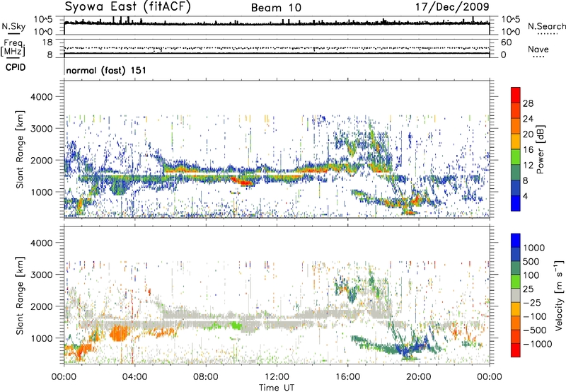Image resolution: width=566 pixels, height=392 pixels.
Task: Click the '16:00' time axis label
Action: pos(347,377)
